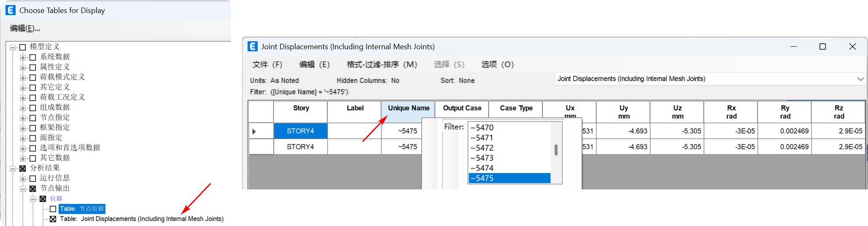868x226 pixels.
Task: Click the ETABS icon in Joint Displacements title bar
Action: pos(253,46)
